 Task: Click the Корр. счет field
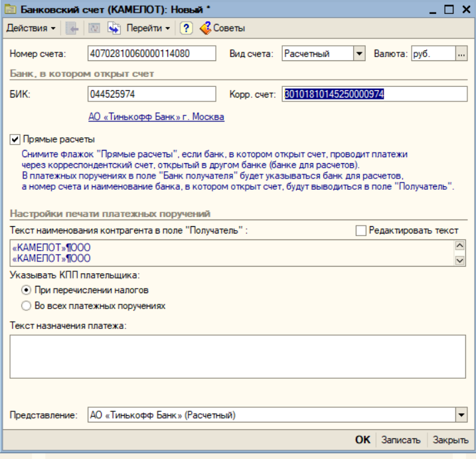374,94
